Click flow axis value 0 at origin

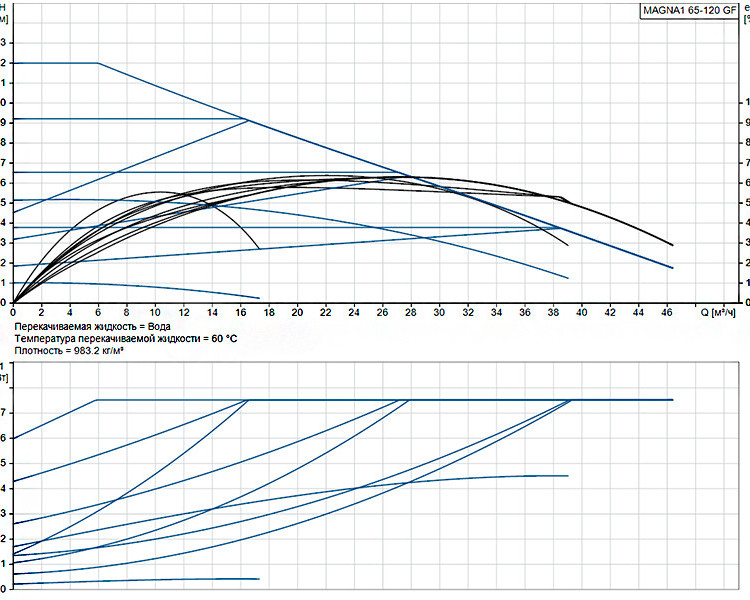point(13,312)
